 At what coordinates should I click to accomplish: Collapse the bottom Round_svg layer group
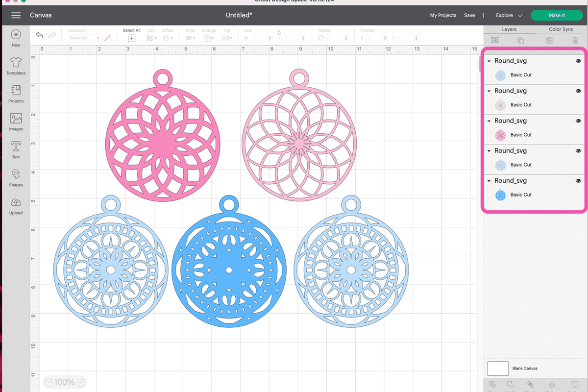coord(489,181)
